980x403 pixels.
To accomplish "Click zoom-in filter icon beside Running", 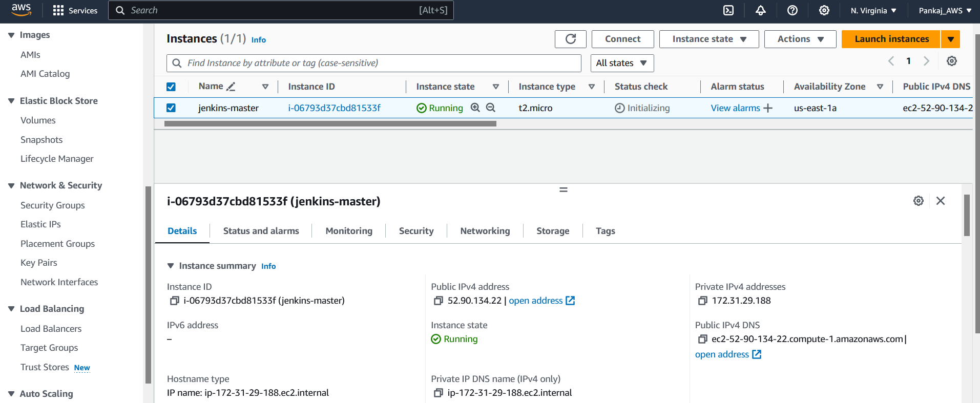I will click(475, 108).
